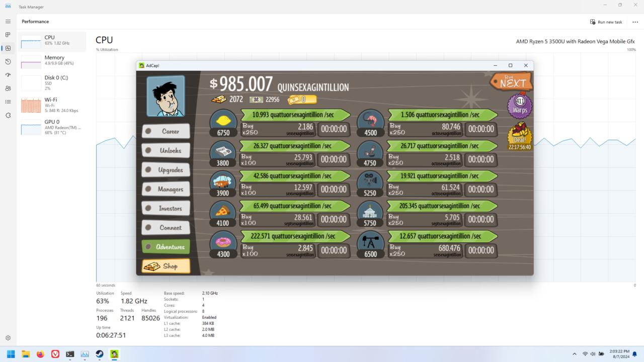644x362 pixels.
Task: Open the Deal treasure chest offer
Action: point(520,136)
